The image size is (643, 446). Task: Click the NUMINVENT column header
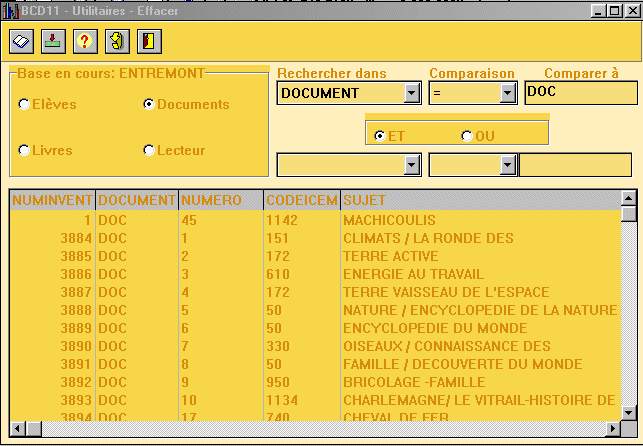[x=52, y=200]
